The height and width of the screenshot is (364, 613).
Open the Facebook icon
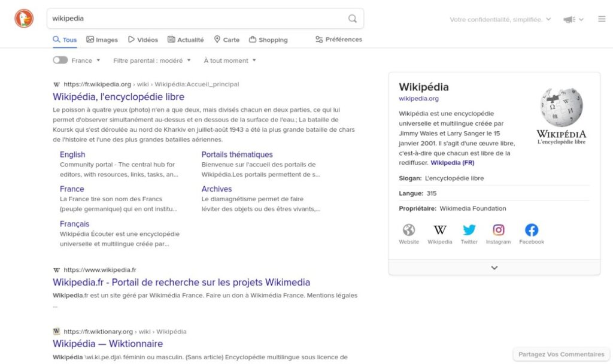[x=532, y=230]
